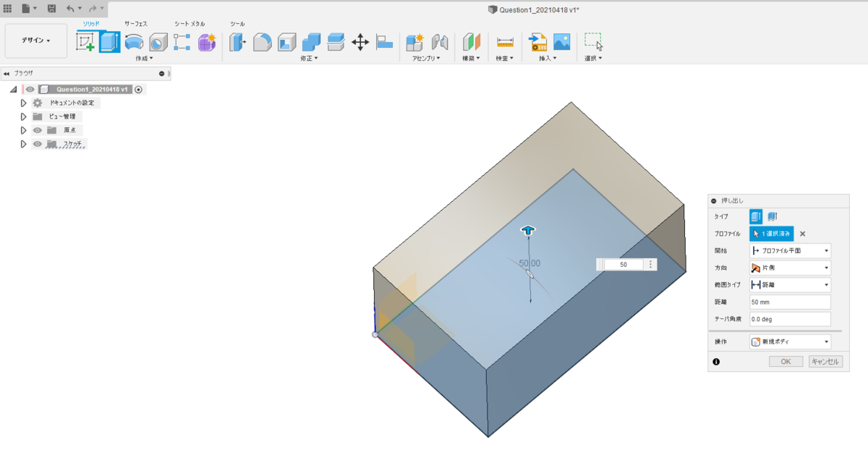Switch to the ソリッド tab
Image resolution: width=868 pixels, height=463 pixels.
[90, 24]
